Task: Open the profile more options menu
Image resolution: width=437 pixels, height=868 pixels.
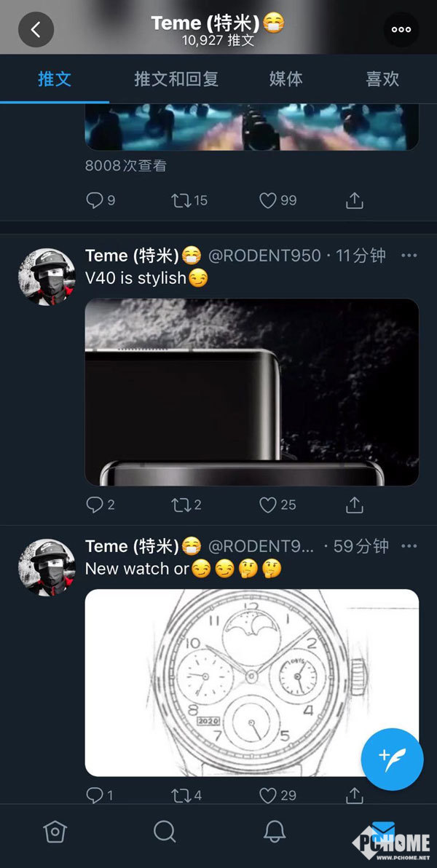Action: click(401, 30)
